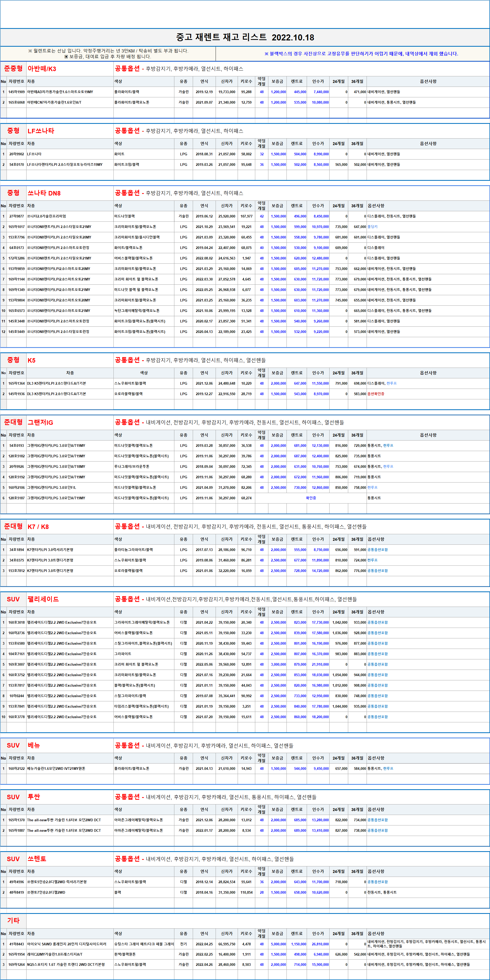Select the model 'LF쏘나타렌터카LPI 2.0스타일오토뉴라이즈19MY'
The height and width of the screenshot is (980, 490).
[x=65, y=165]
